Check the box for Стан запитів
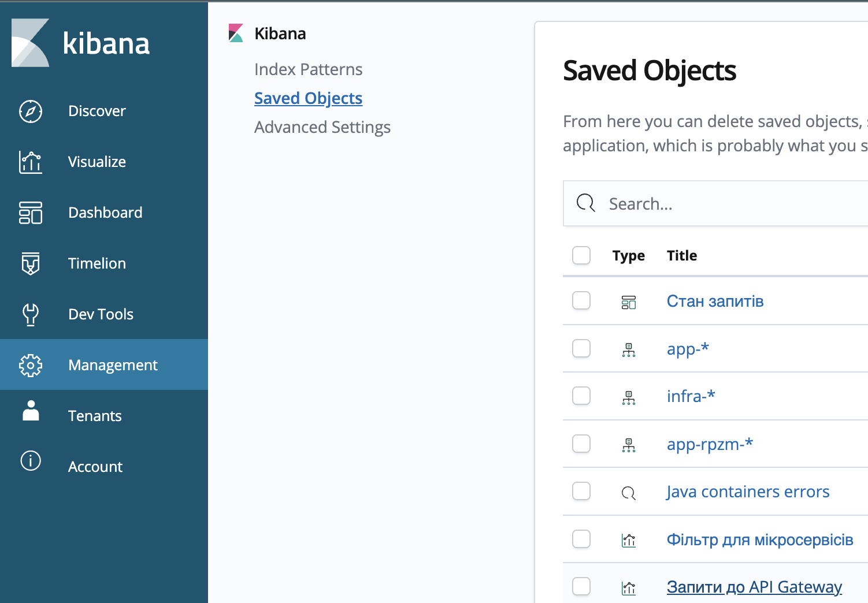Viewport: 868px width, 603px height. pyautogui.click(x=581, y=300)
